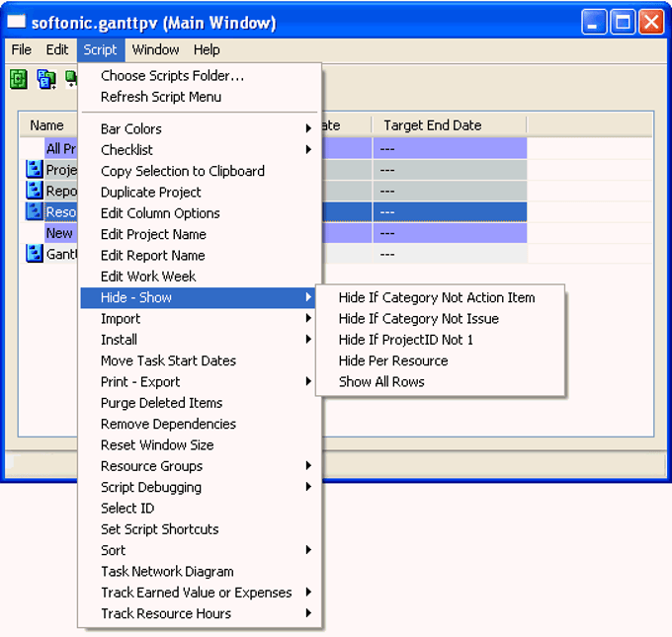Image resolution: width=672 pixels, height=637 pixels.
Task: Select the Select ID script
Action: [200, 508]
